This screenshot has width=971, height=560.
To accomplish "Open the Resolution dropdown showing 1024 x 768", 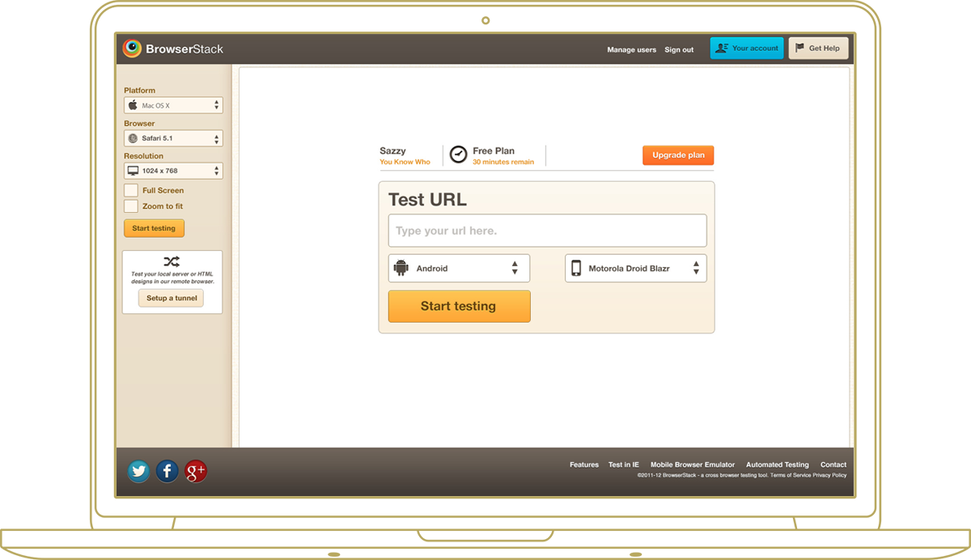I will point(173,171).
